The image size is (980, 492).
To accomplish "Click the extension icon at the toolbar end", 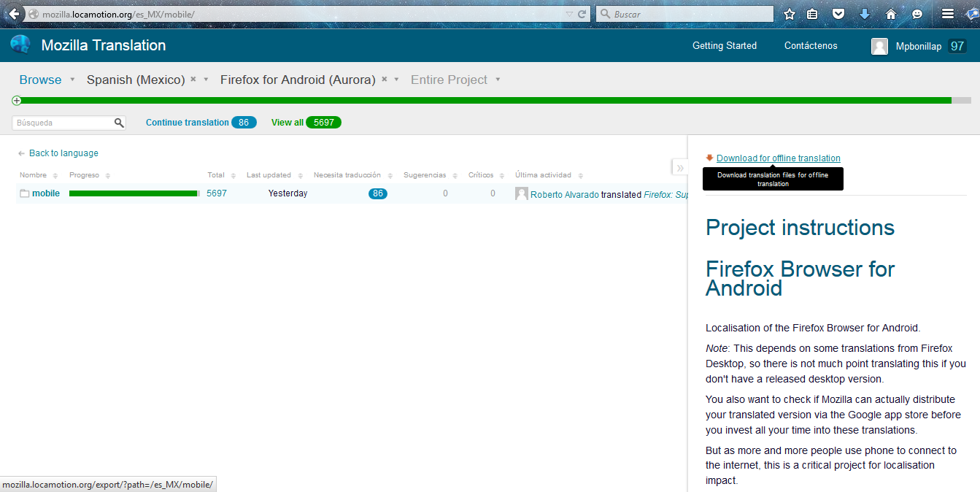I will coord(971,14).
